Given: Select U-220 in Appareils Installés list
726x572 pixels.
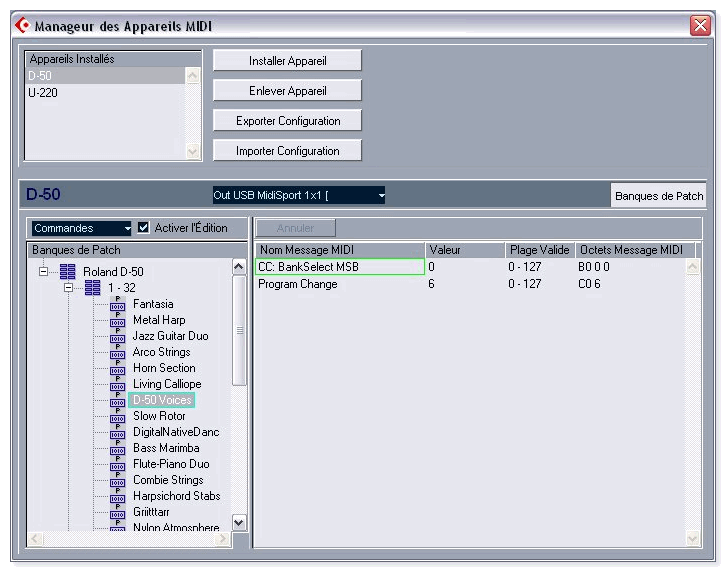Looking at the screenshot, I should click(x=106, y=93).
